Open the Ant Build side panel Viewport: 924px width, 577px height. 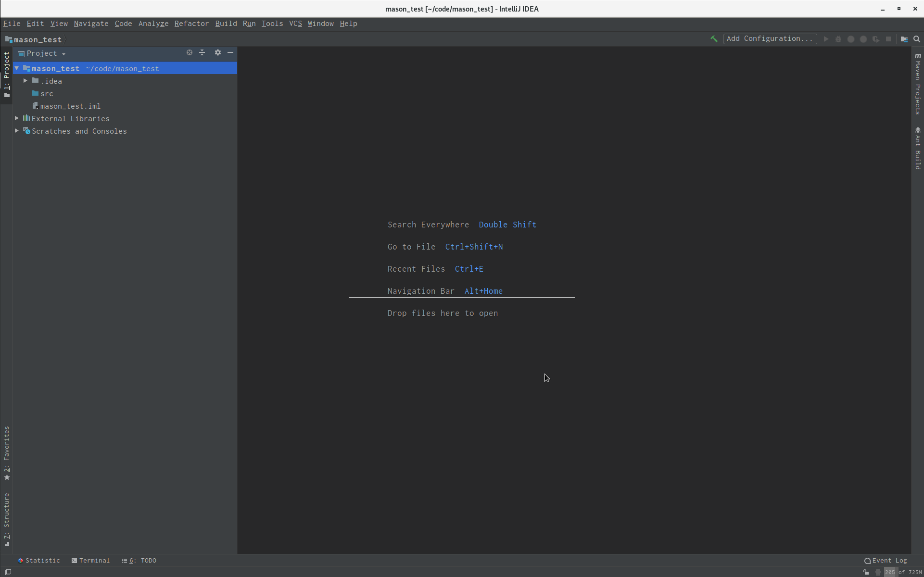tap(918, 148)
